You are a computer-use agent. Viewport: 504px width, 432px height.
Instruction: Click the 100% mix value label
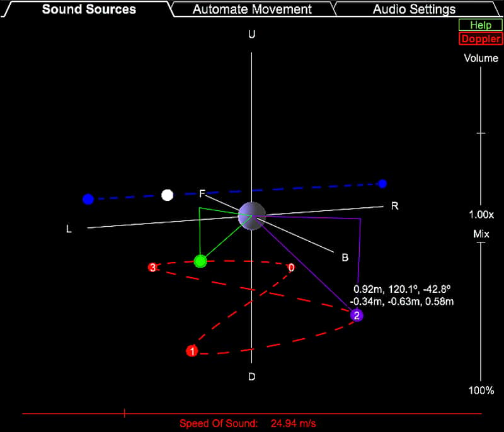tap(481, 390)
